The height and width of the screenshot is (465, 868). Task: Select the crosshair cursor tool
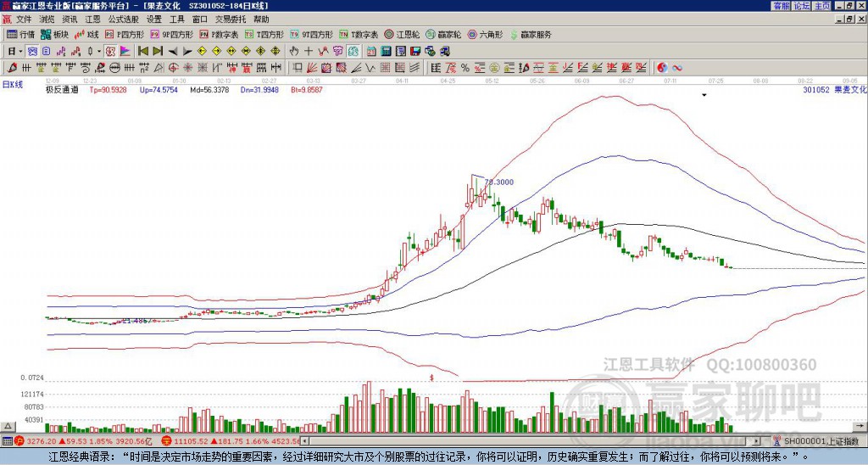point(309,52)
